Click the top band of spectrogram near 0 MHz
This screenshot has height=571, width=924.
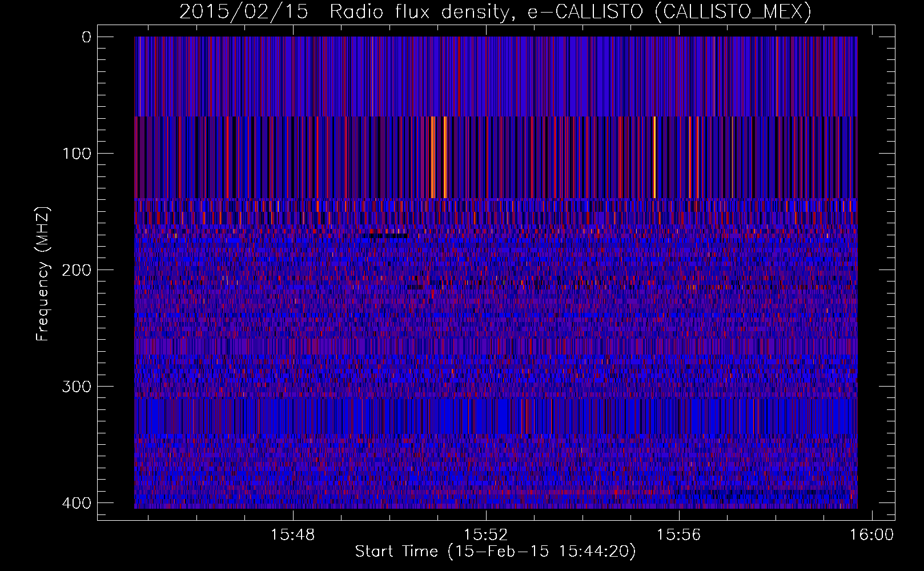tap(496, 77)
